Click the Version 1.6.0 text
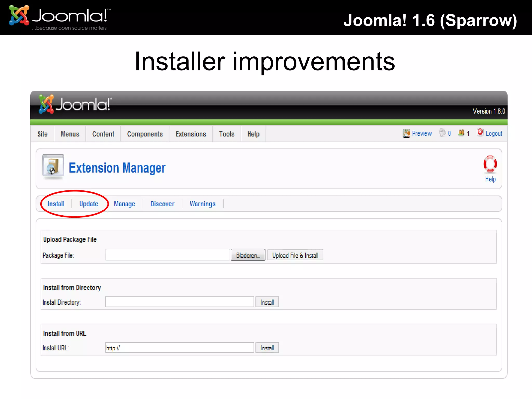Screen dimensions: 532x399 [x=489, y=111]
